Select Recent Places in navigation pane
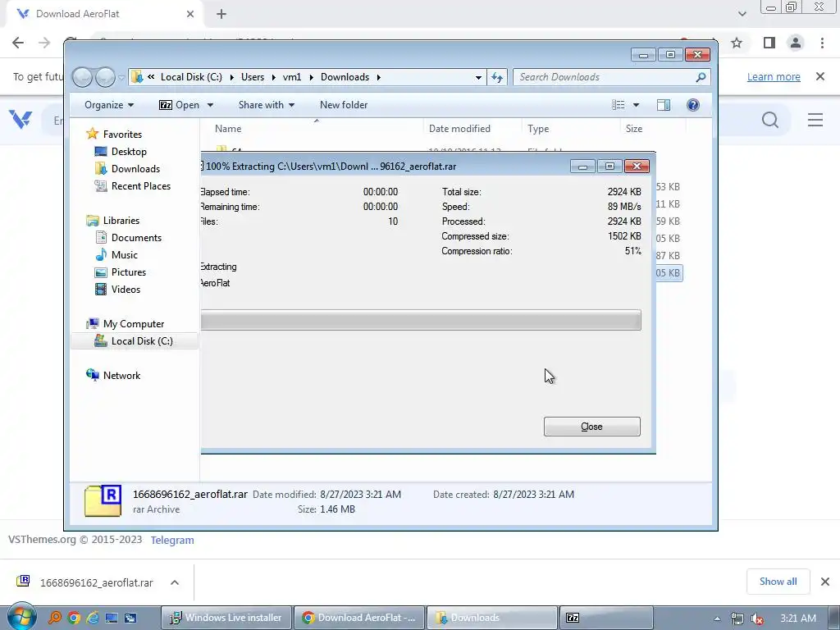The image size is (840, 630). 140,186
